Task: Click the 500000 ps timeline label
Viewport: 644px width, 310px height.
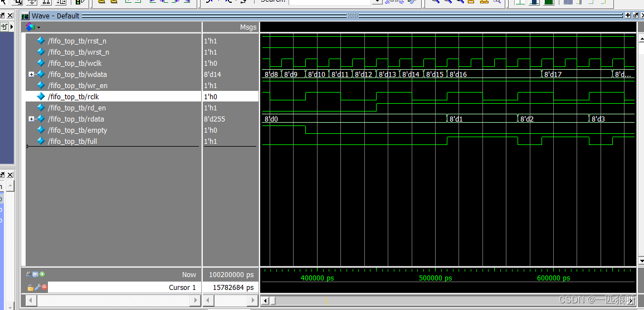Action: point(435,278)
